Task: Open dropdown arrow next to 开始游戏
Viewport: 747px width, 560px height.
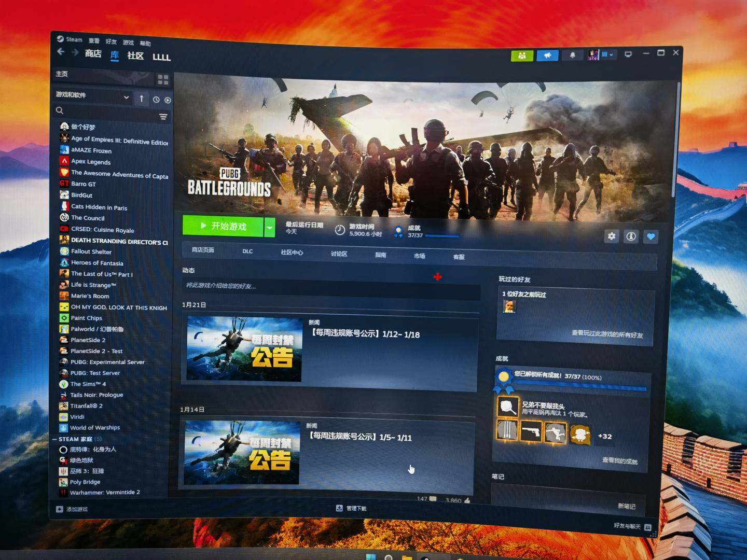Action: click(x=269, y=227)
